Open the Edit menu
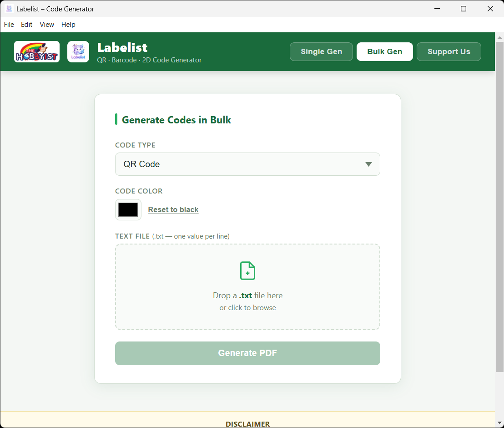This screenshot has height=428, width=504. pos(26,25)
